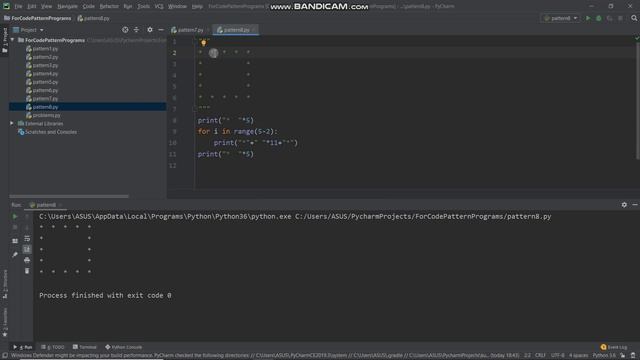Screen dimensions: 640x360
Task: Open the Terminal tool window
Action: (85, 347)
